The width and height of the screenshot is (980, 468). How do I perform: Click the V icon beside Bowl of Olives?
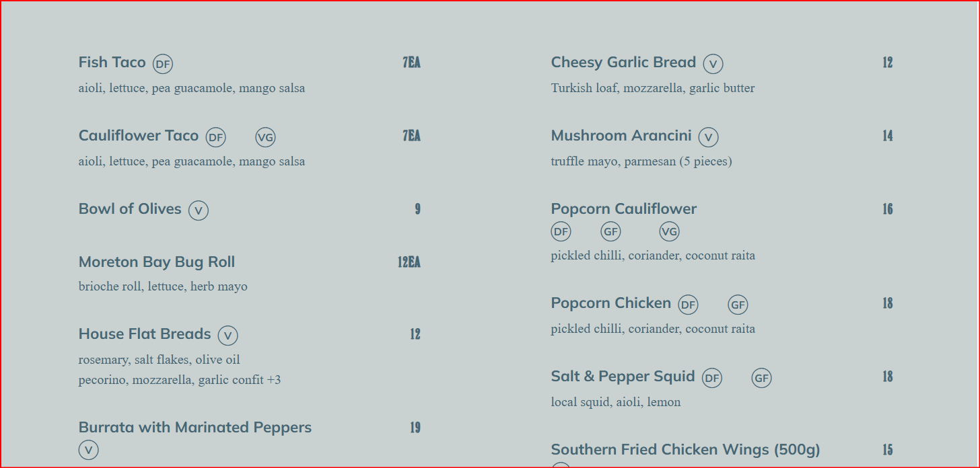199,210
